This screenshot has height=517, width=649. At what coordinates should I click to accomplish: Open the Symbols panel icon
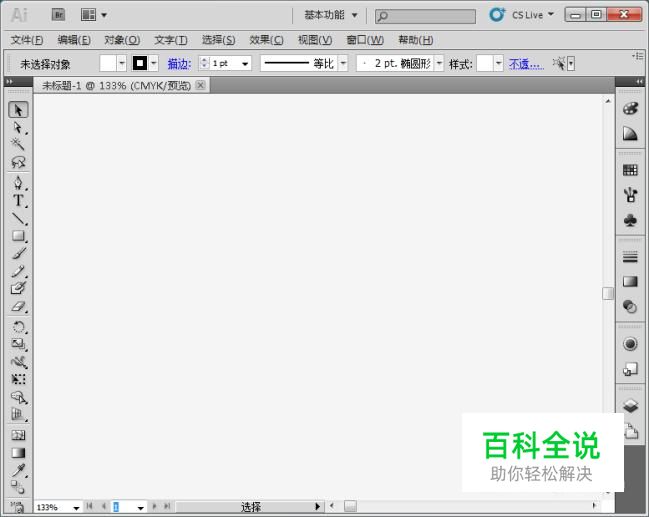630,220
